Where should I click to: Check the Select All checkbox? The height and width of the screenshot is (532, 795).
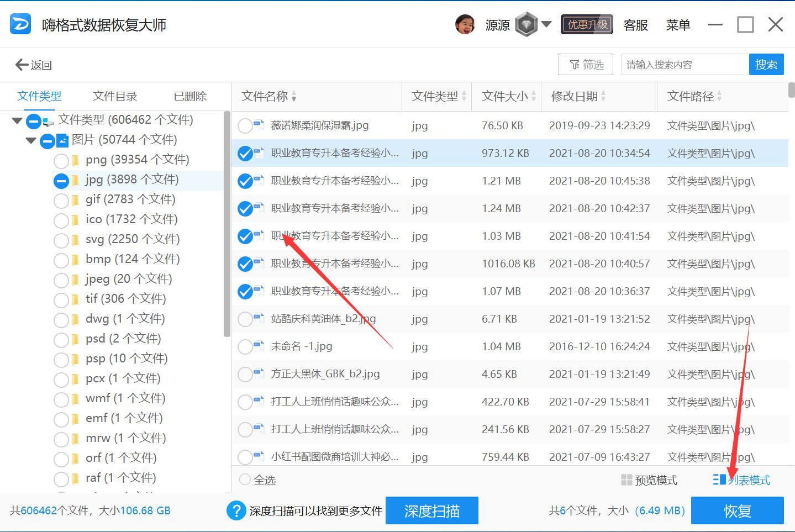coord(245,480)
